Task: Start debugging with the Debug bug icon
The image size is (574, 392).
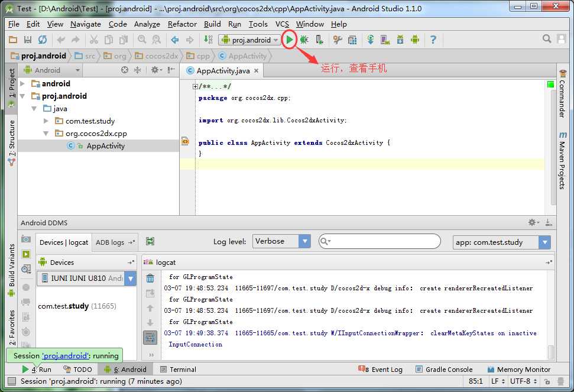Action: coord(304,40)
